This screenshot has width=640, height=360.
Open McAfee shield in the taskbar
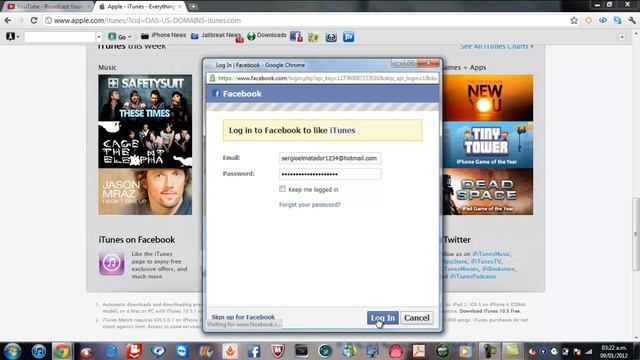(x=278, y=351)
